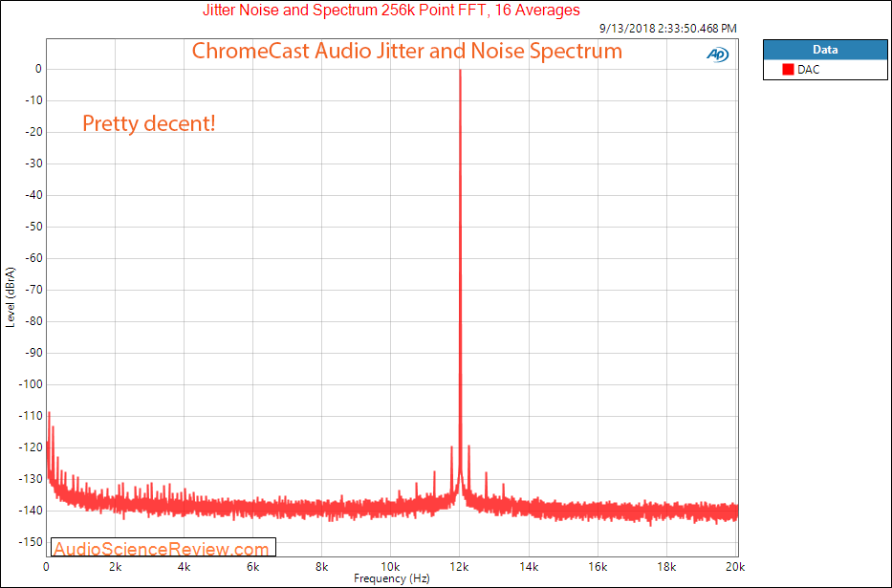This screenshot has height=588, width=892.
Task: Click the -50 y-axis tick label
Action: (33, 227)
